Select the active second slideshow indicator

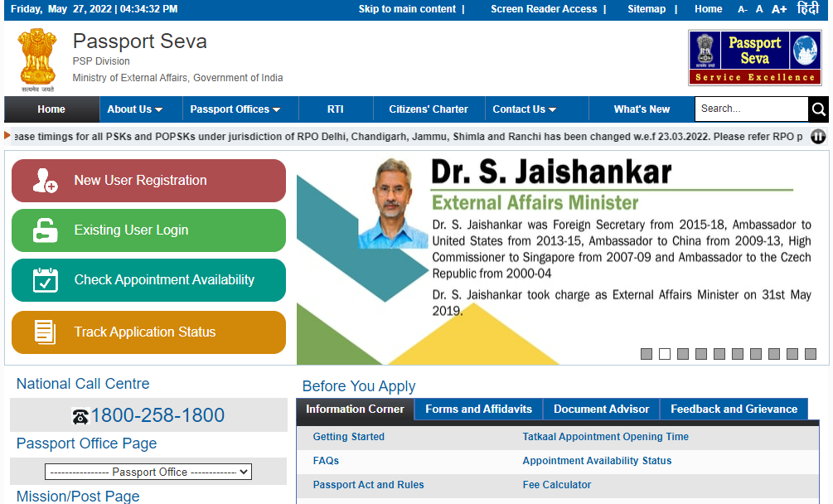coord(665,354)
